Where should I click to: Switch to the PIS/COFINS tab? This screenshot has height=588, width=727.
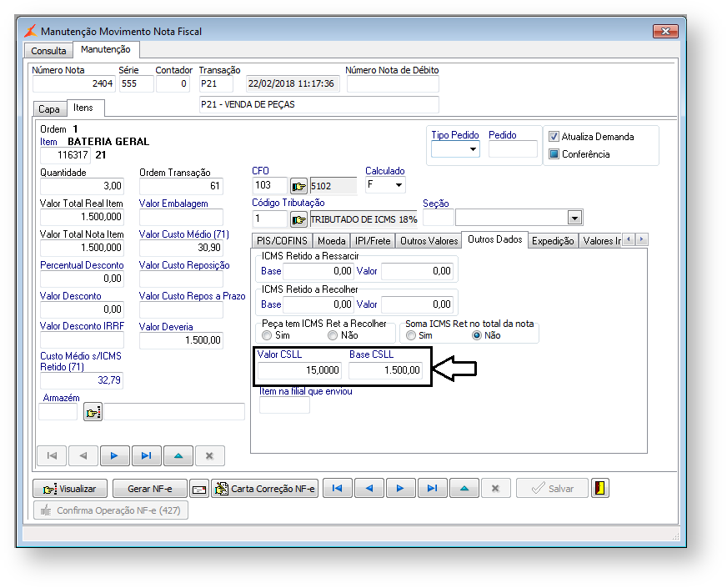pyautogui.click(x=282, y=241)
